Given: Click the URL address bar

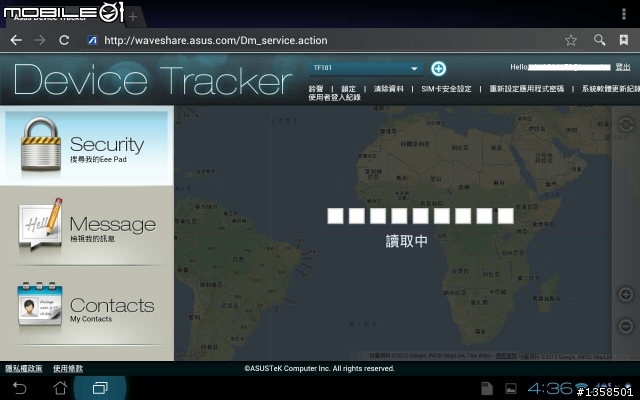Looking at the screenshot, I should pos(322,40).
